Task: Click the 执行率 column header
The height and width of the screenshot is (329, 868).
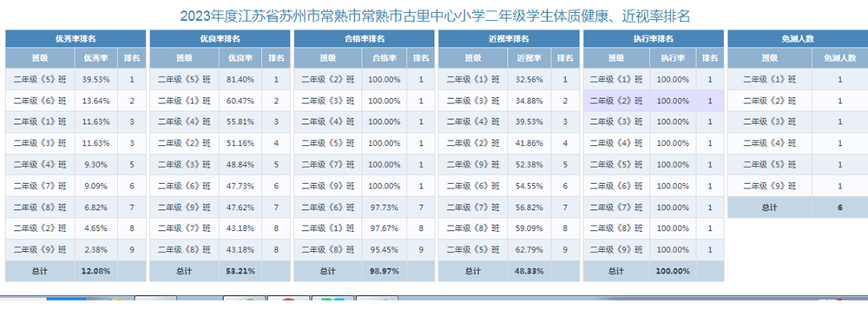Action: click(x=674, y=57)
